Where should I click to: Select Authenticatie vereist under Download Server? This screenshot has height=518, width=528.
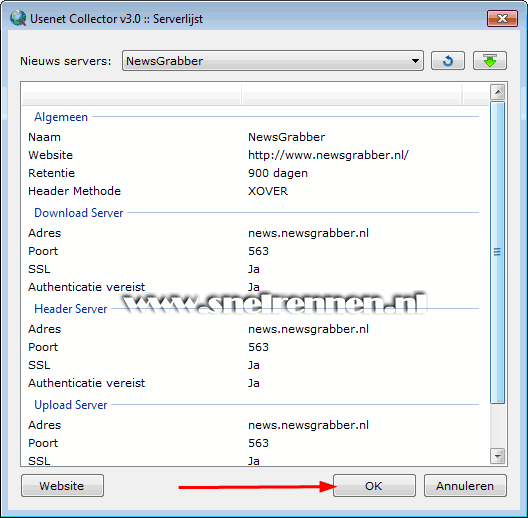click(87, 287)
